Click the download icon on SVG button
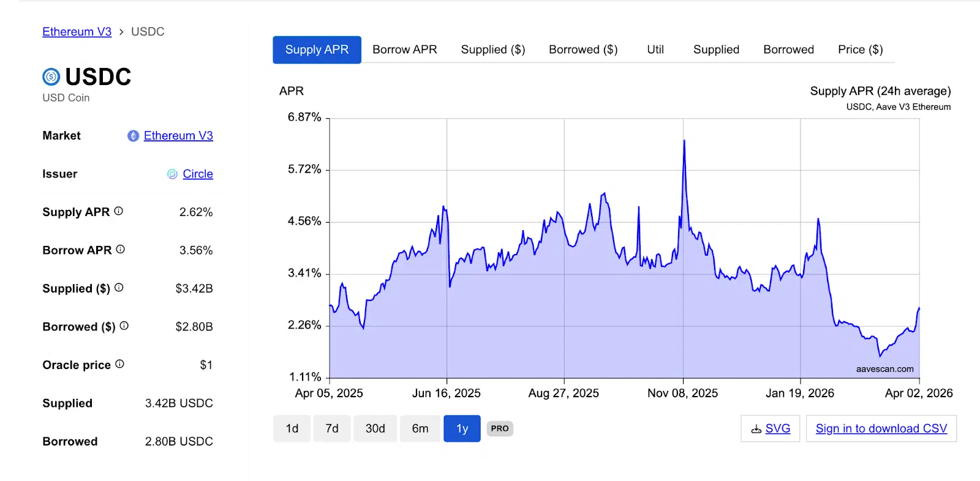The width and height of the screenshot is (980, 481). click(x=756, y=429)
